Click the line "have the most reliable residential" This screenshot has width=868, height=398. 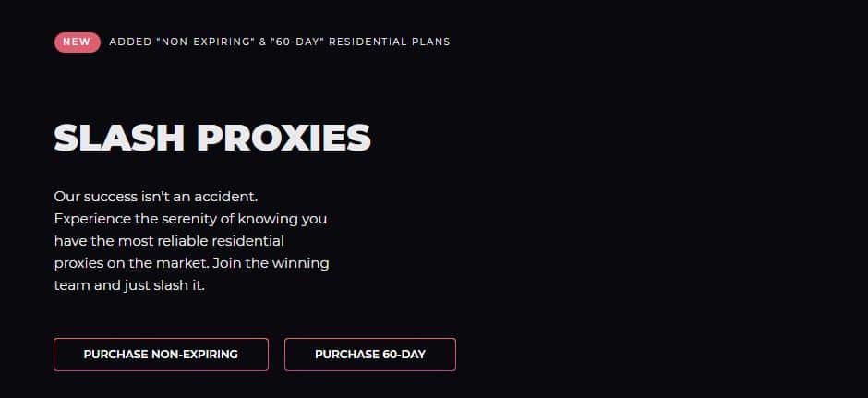(x=169, y=241)
